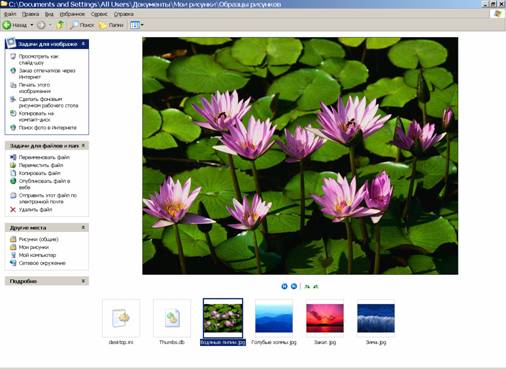
Task: Click the envelope icon beside Отправить по электронной почте
Action: pos(13,195)
